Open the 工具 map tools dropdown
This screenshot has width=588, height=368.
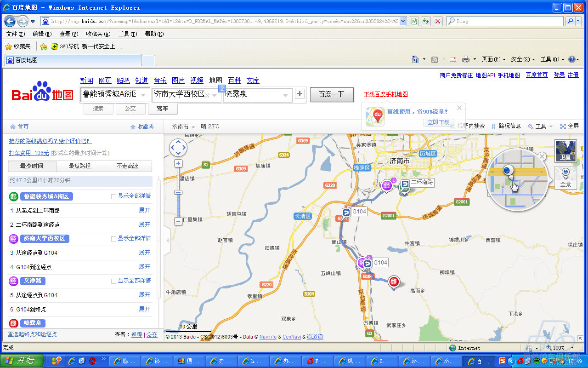[x=540, y=126]
